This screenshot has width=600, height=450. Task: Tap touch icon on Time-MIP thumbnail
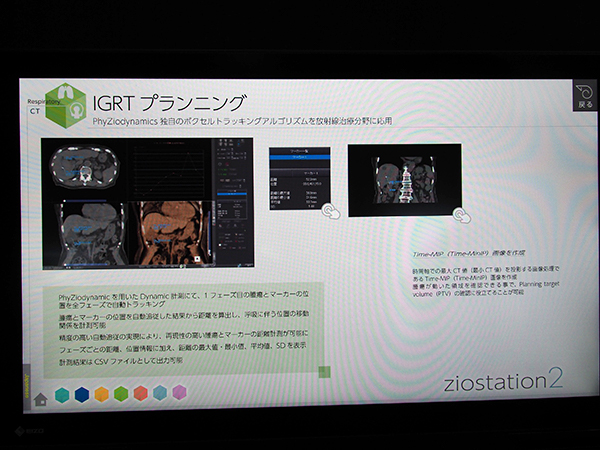(460, 214)
